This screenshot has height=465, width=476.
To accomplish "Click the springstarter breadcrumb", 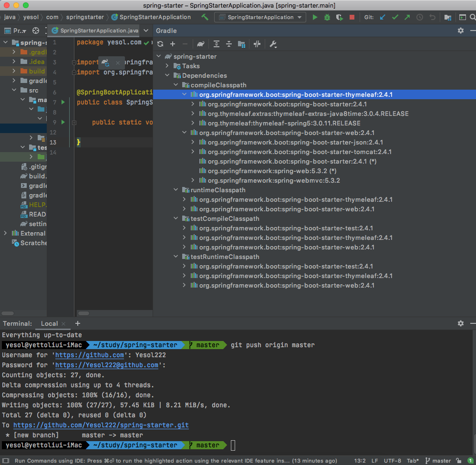I will point(85,17).
